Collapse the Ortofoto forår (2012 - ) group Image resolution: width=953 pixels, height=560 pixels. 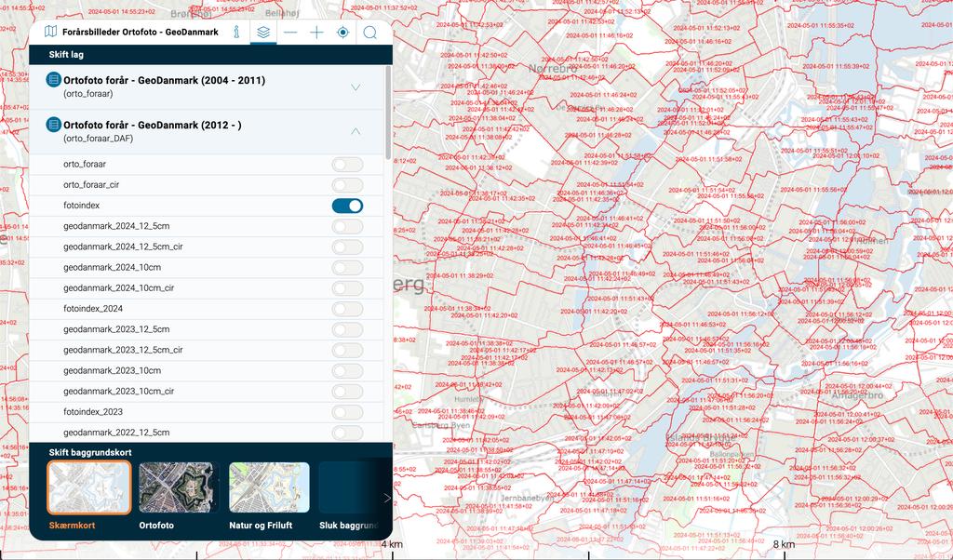[356, 131]
